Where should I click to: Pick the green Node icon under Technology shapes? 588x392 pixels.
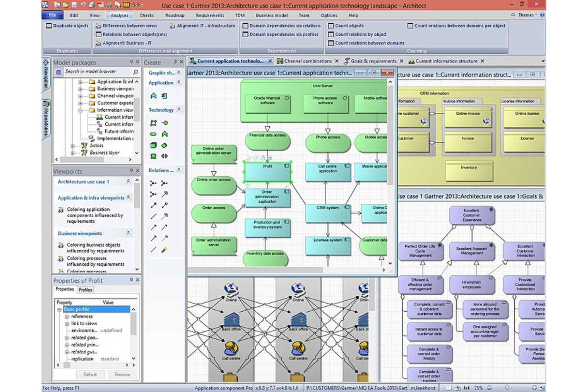click(153, 145)
